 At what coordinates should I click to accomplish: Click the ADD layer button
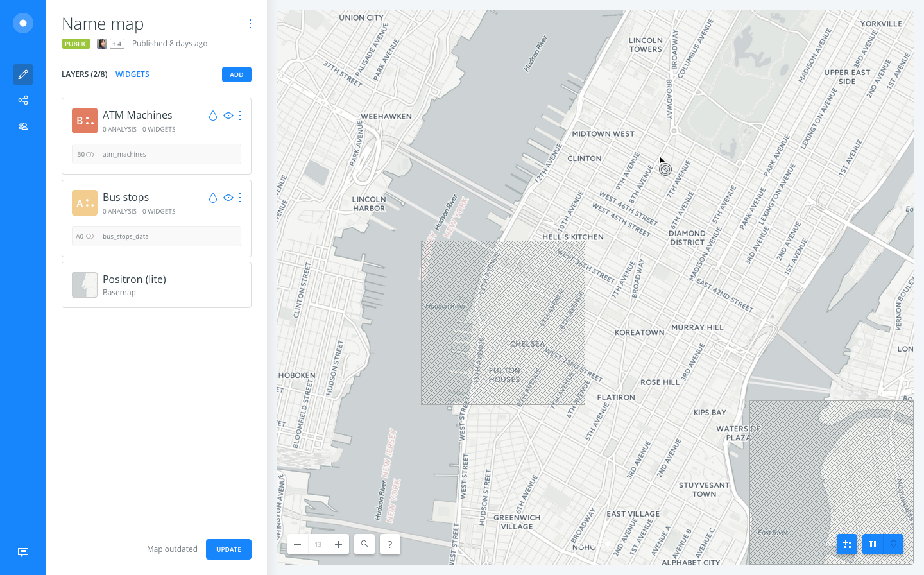(x=237, y=74)
